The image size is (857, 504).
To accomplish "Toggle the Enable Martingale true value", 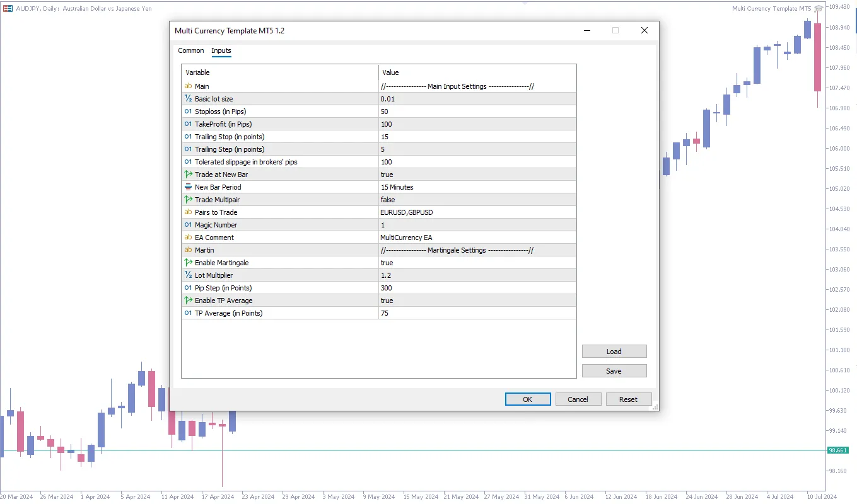I will point(477,263).
